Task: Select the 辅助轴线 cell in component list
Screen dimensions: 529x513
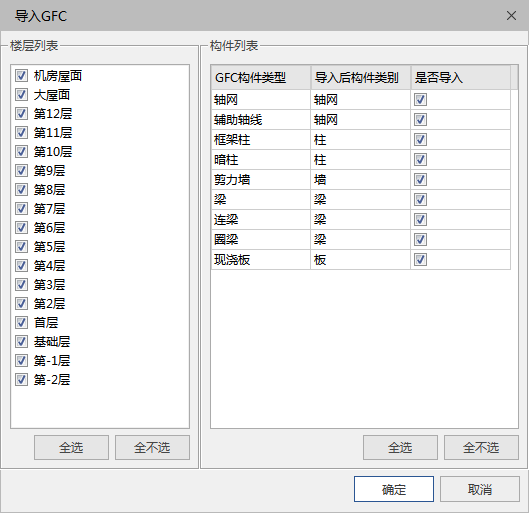Action: pyautogui.click(x=261, y=119)
